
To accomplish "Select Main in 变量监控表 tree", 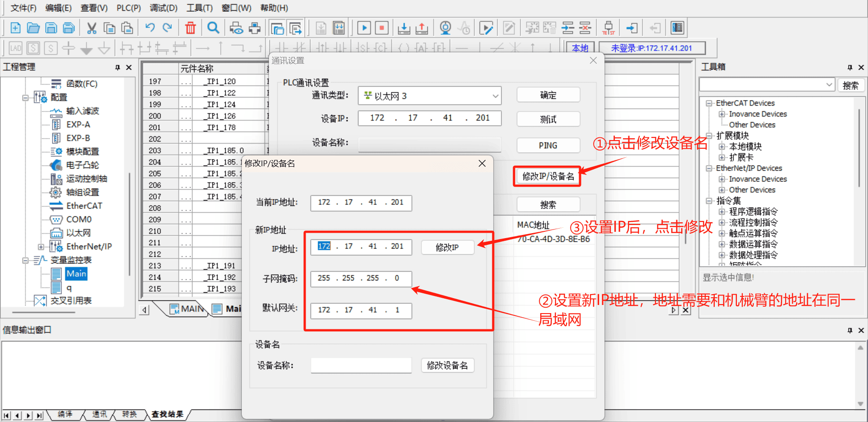I will [x=76, y=274].
